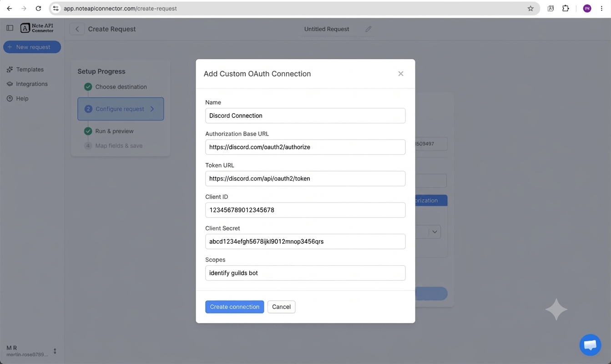
Task: Click the Run & preview green checkmark
Action: (x=88, y=131)
